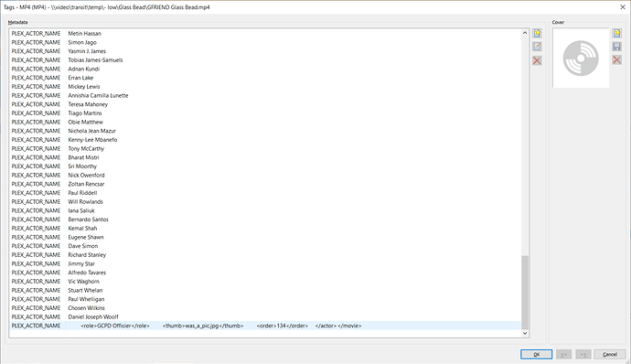
Task: Click the red X remove field icon
Action: pos(537,60)
